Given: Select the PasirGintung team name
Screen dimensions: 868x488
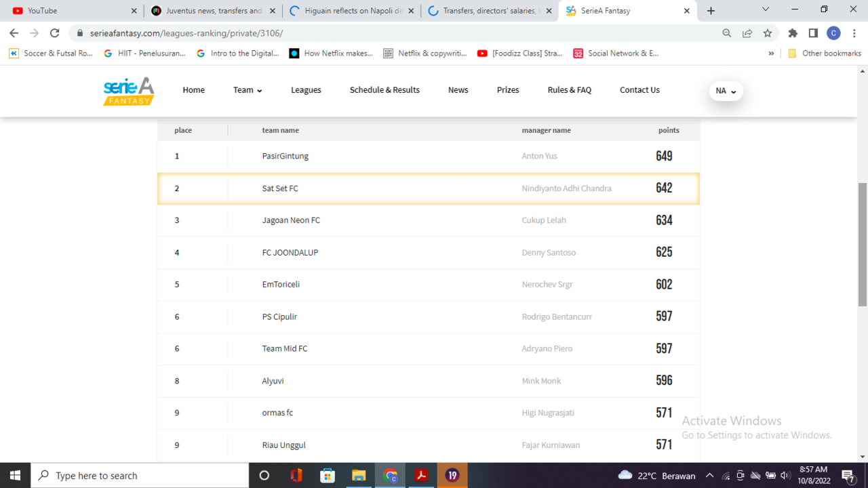Looking at the screenshot, I should pyautogui.click(x=285, y=156).
